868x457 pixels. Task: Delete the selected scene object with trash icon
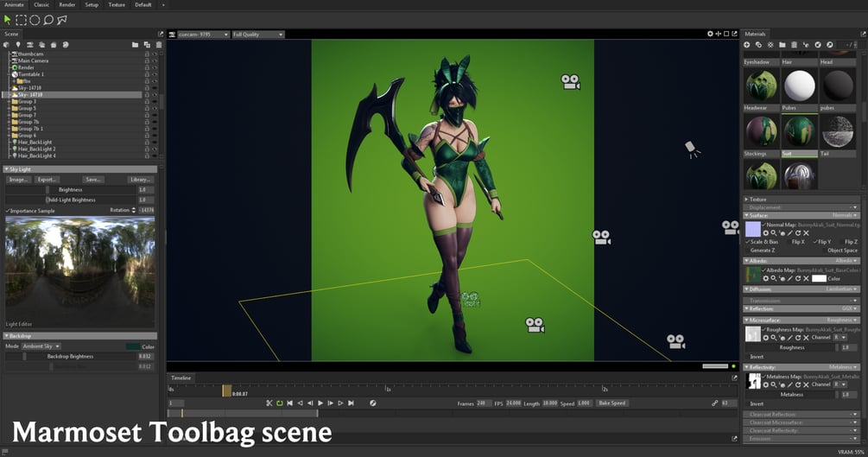pos(159,45)
